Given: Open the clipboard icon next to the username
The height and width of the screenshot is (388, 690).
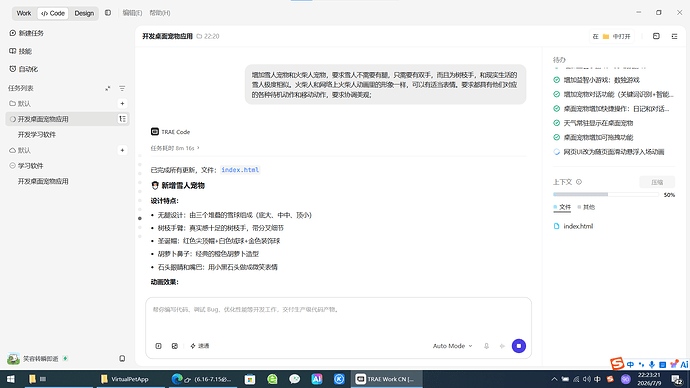Looking at the screenshot, I should coord(122,359).
